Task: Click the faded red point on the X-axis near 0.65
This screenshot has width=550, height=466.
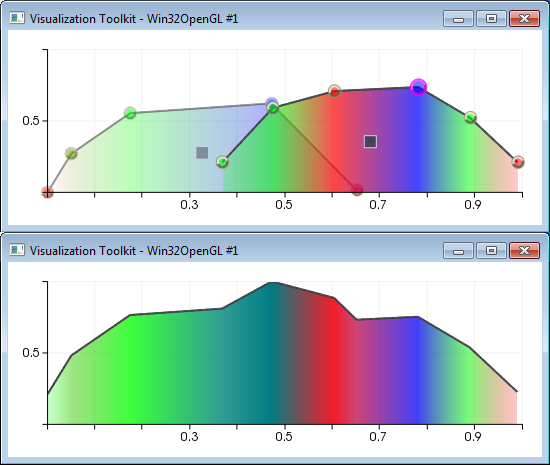Action: point(357,189)
